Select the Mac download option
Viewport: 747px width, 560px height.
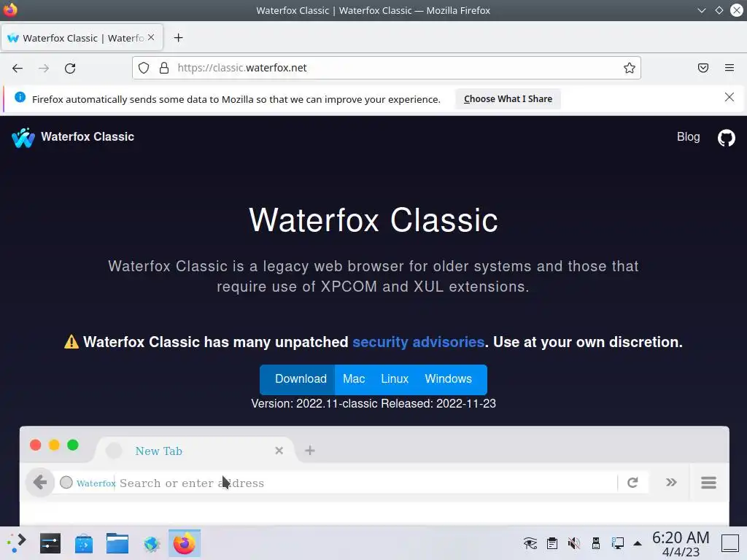click(x=354, y=379)
